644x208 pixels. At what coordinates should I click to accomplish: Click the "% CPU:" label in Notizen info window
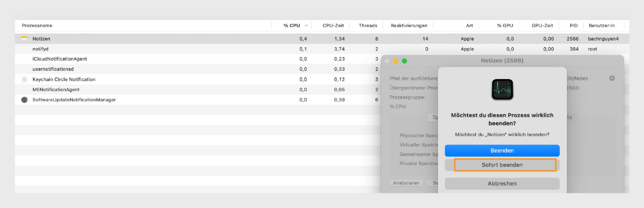coord(398,107)
